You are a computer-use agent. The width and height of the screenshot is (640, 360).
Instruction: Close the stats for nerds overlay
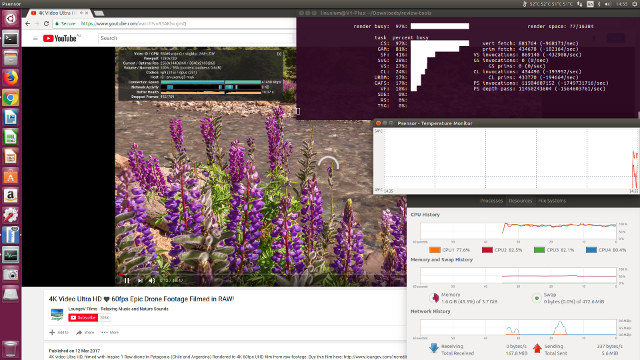[x=279, y=53]
